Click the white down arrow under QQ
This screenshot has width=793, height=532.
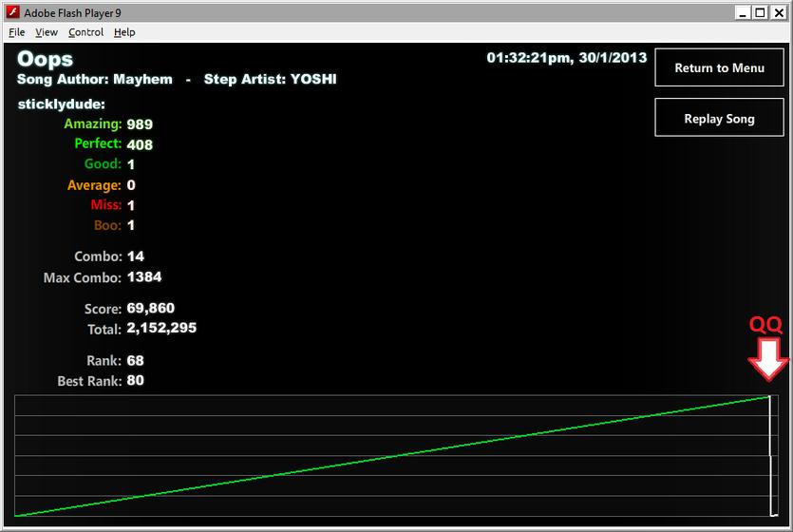768,359
